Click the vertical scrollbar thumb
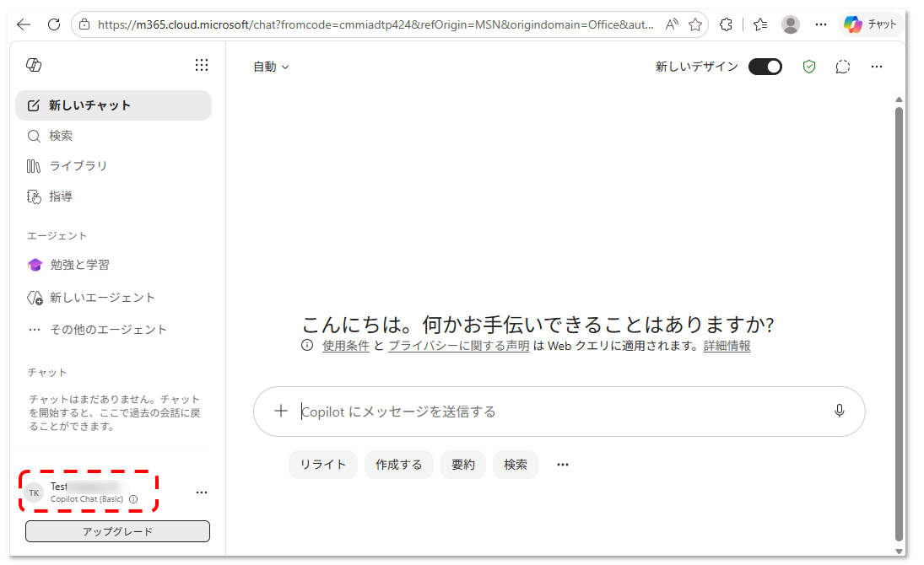 pyautogui.click(x=899, y=323)
